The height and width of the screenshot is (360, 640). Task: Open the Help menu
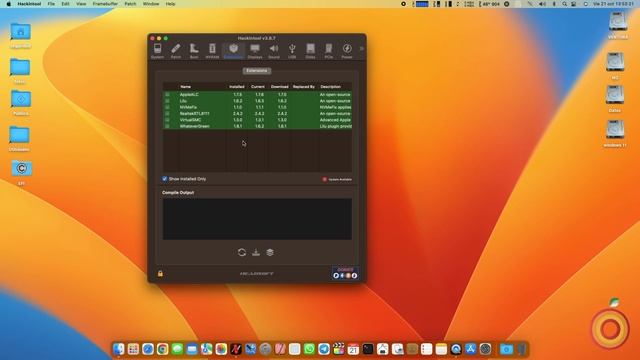(x=170, y=4)
